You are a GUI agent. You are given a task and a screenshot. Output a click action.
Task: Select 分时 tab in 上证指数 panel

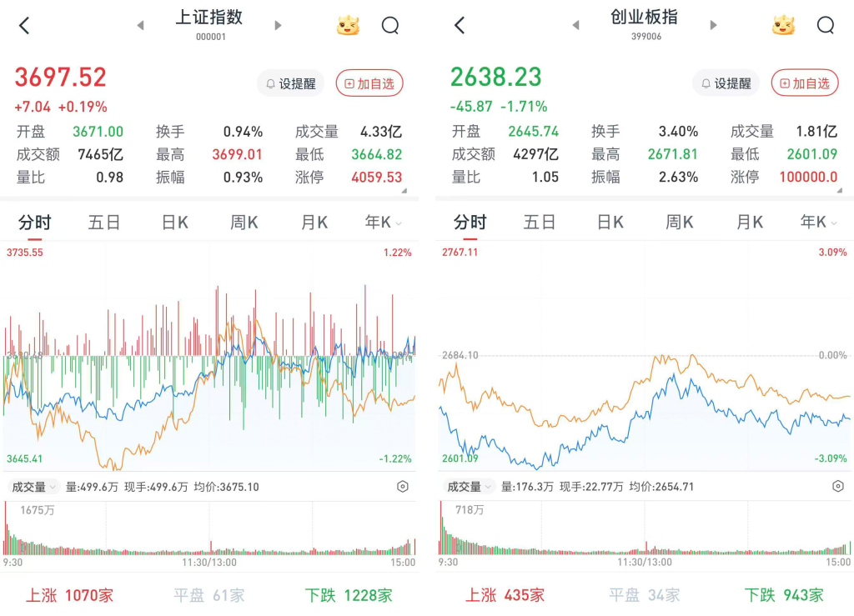coord(35,223)
